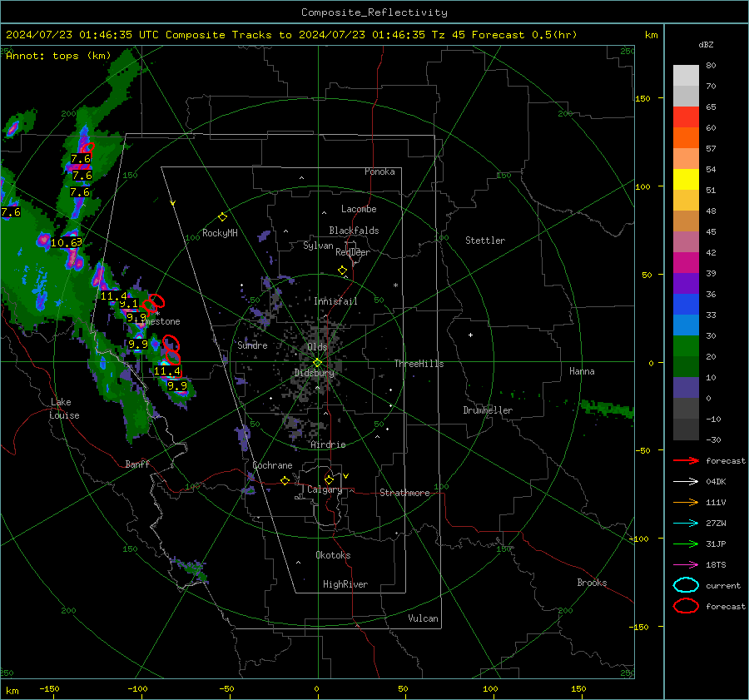Click the Sundre town label

coord(252,345)
